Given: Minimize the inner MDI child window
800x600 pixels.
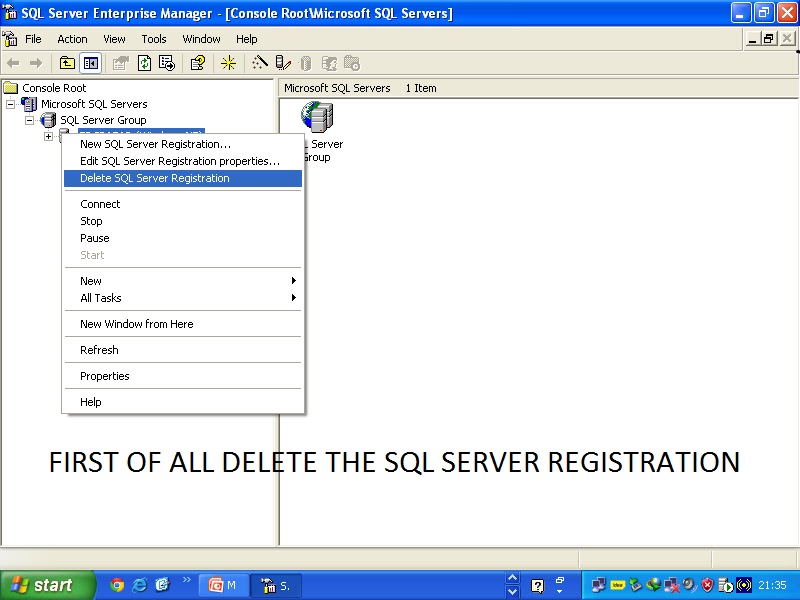Looking at the screenshot, I should click(x=752, y=39).
